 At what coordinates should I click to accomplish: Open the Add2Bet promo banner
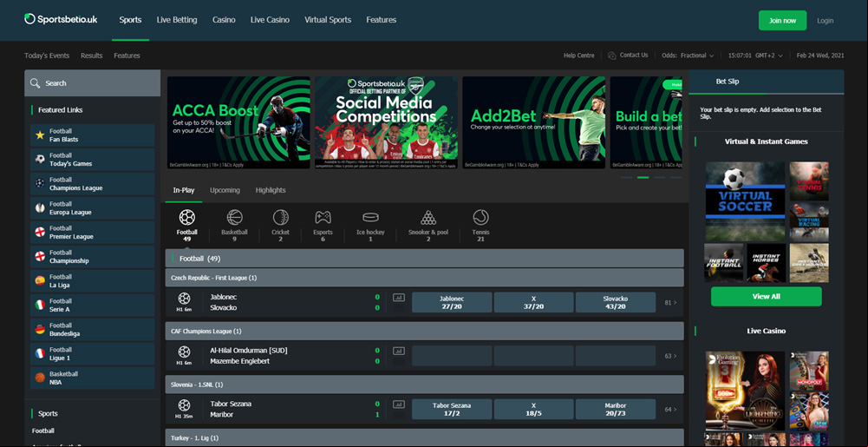point(533,122)
